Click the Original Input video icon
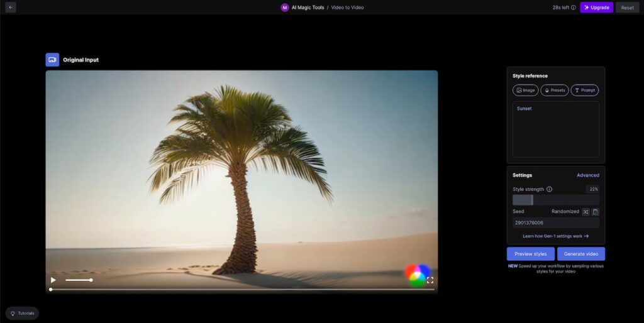The width and height of the screenshot is (644, 323). 52,60
